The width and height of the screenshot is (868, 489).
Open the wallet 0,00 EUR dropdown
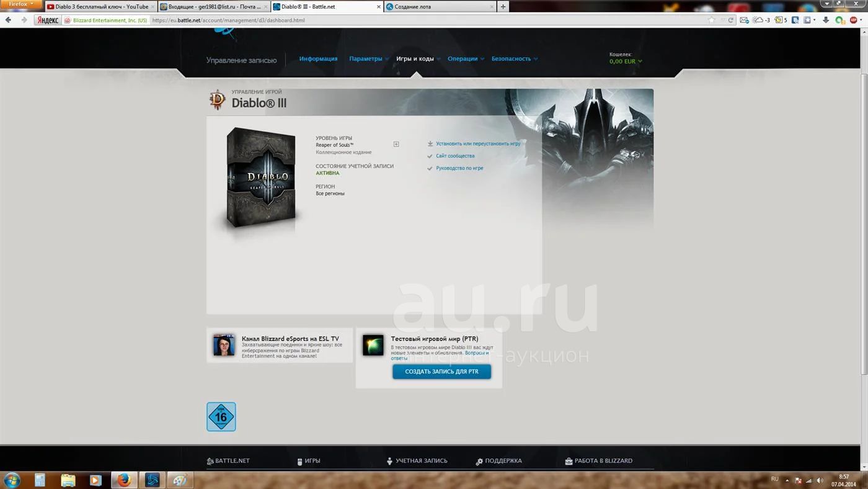click(x=626, y=61)
